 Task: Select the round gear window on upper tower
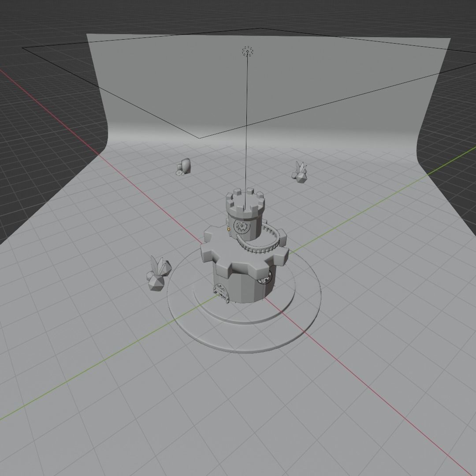point(242,226)
